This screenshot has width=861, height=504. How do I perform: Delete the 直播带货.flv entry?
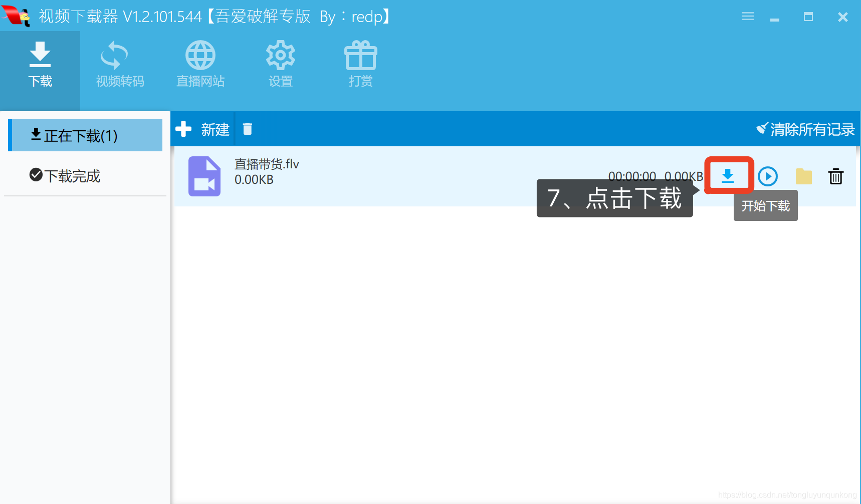point(835,176)
